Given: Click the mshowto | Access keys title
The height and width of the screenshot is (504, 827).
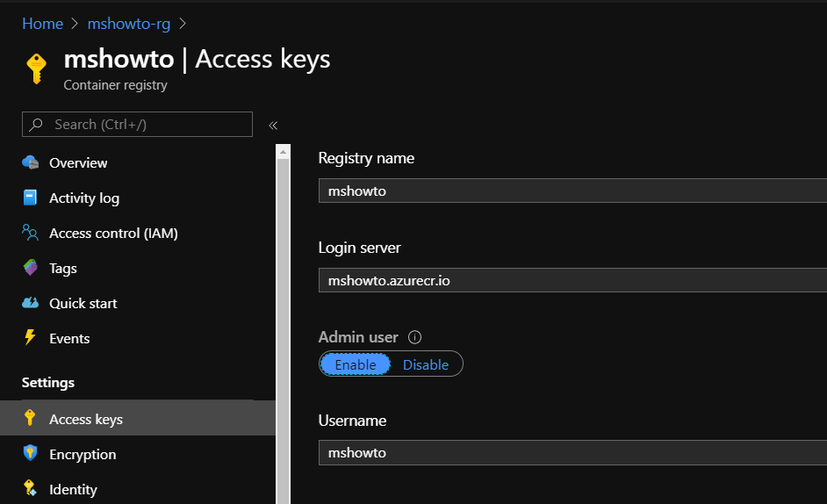Looking at the screenshot, I should pyautogui.click(x=197, y=59).
